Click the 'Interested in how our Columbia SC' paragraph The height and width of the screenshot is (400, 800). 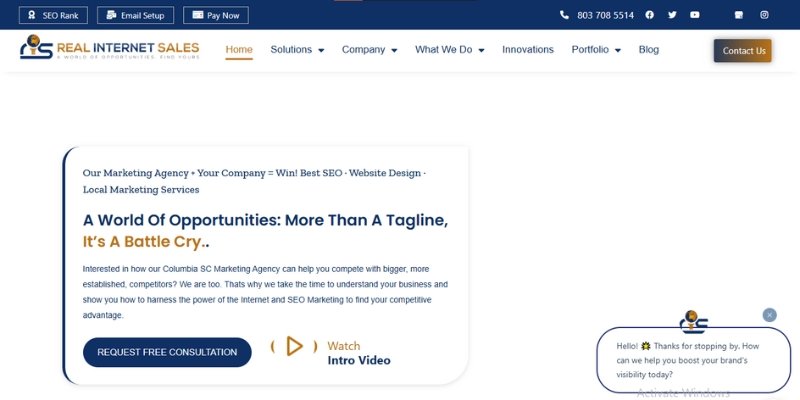point(265,292)
